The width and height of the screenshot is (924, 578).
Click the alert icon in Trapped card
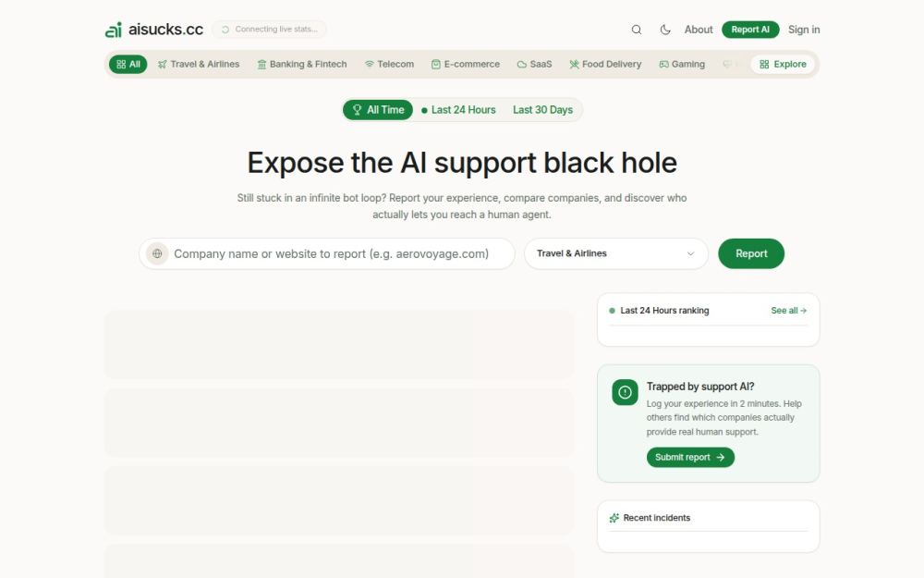pyautogui.click(x=625, y=392)
